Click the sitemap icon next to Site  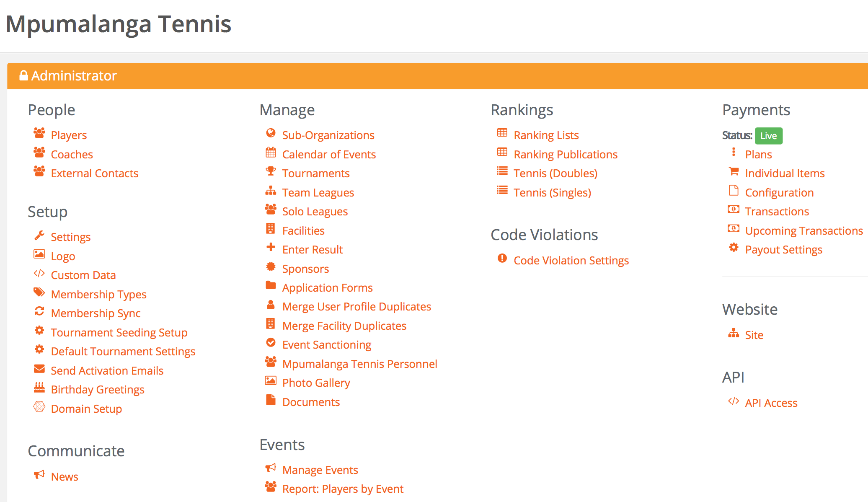(734, 333)
